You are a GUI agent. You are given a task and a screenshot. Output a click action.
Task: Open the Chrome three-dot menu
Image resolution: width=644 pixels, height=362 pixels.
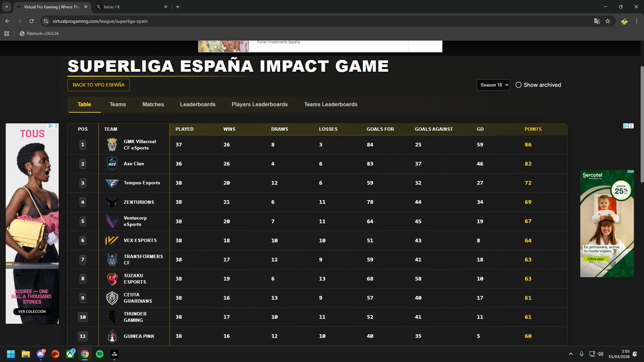[637, 21]
